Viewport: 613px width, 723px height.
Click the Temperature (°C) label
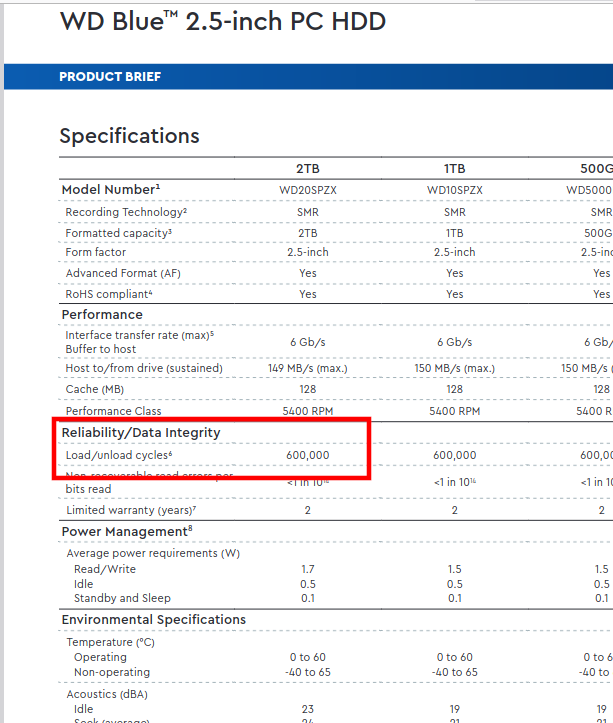110,642
